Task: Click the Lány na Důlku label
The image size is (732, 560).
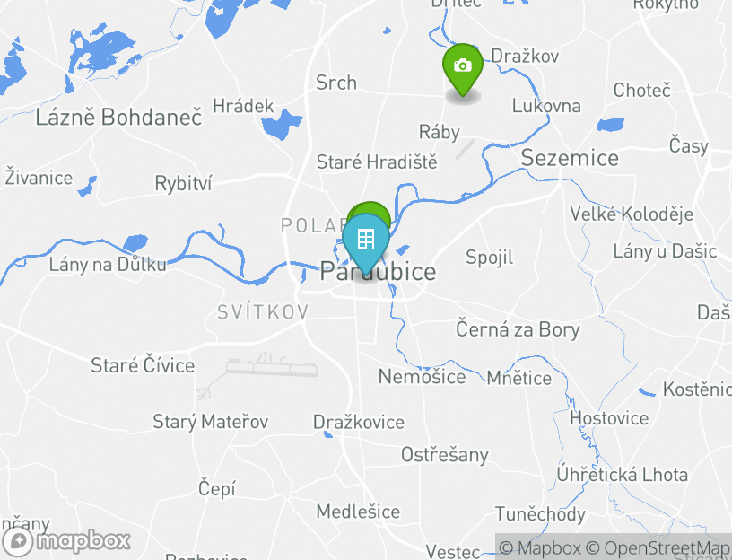Action: coord(108,265)
